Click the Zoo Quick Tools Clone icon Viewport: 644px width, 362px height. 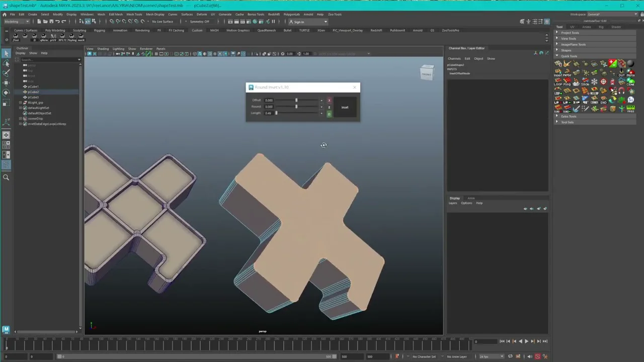(630, 82)
